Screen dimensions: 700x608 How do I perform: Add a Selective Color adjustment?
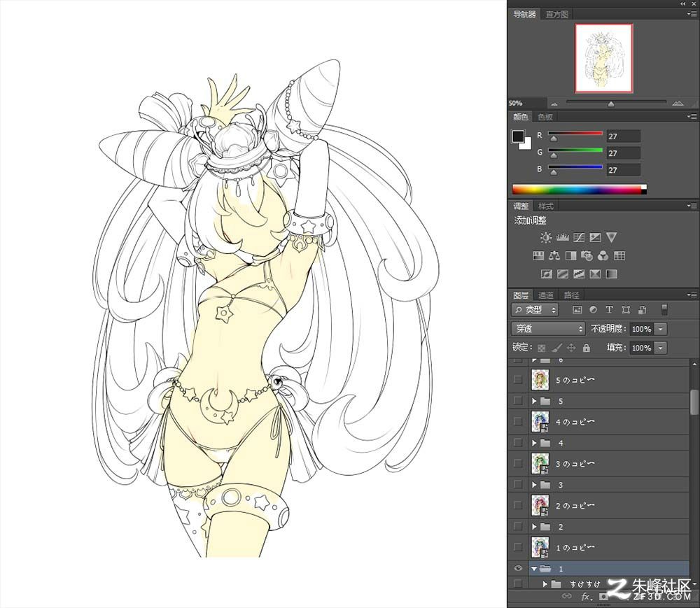595,274
